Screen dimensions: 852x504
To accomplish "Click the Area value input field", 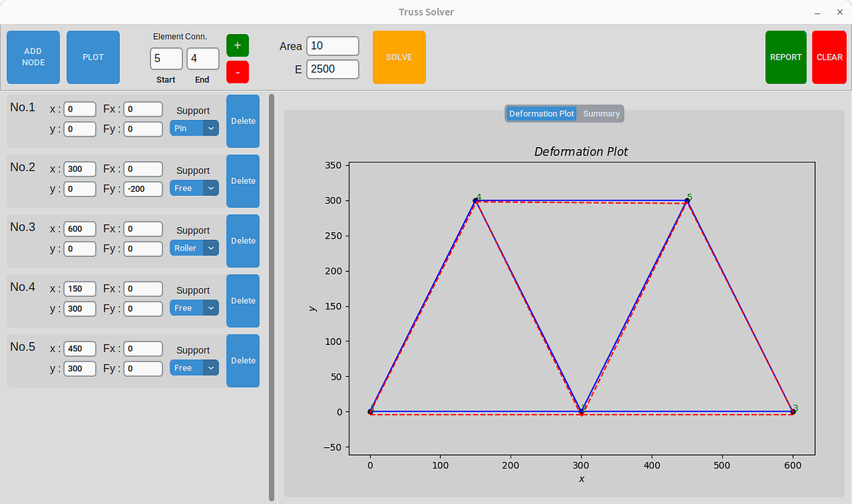I will (x=332, y=45).
